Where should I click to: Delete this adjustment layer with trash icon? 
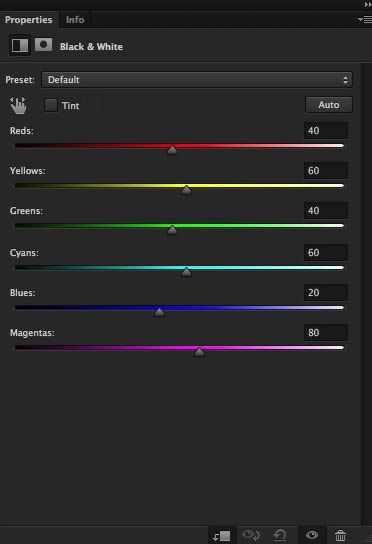tap(340, 535)
